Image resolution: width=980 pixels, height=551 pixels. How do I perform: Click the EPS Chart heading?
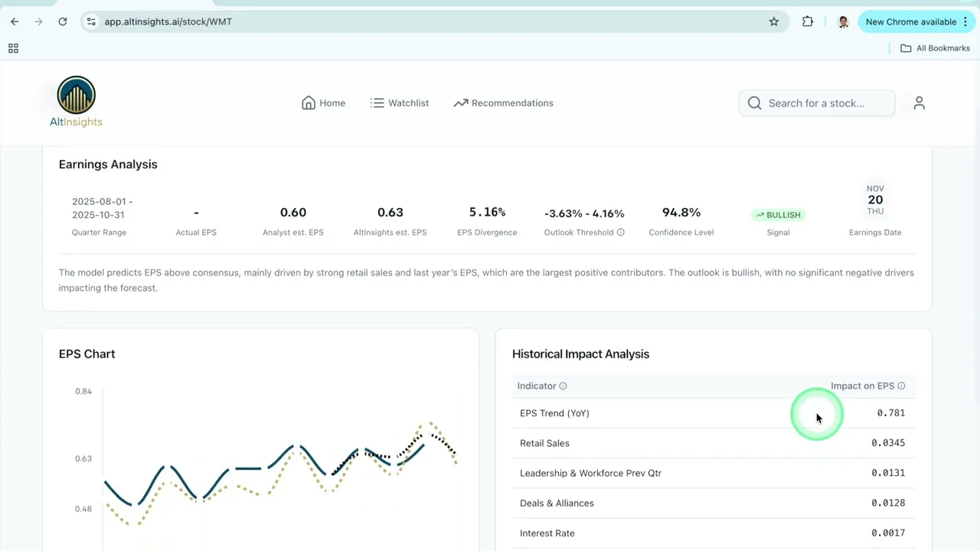click(x=87, y=354)
